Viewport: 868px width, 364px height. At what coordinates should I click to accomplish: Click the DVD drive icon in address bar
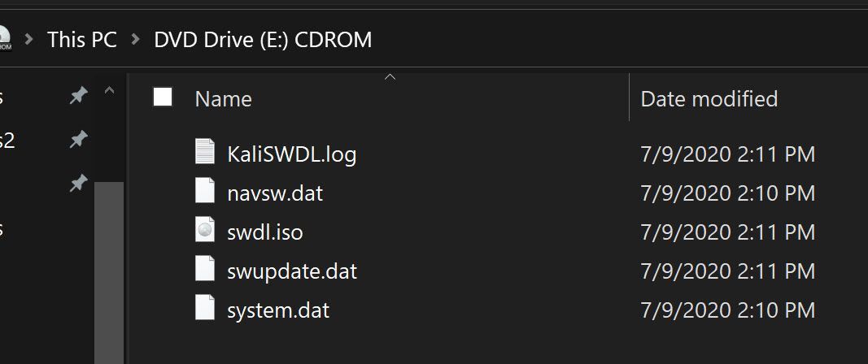point(3,37)
